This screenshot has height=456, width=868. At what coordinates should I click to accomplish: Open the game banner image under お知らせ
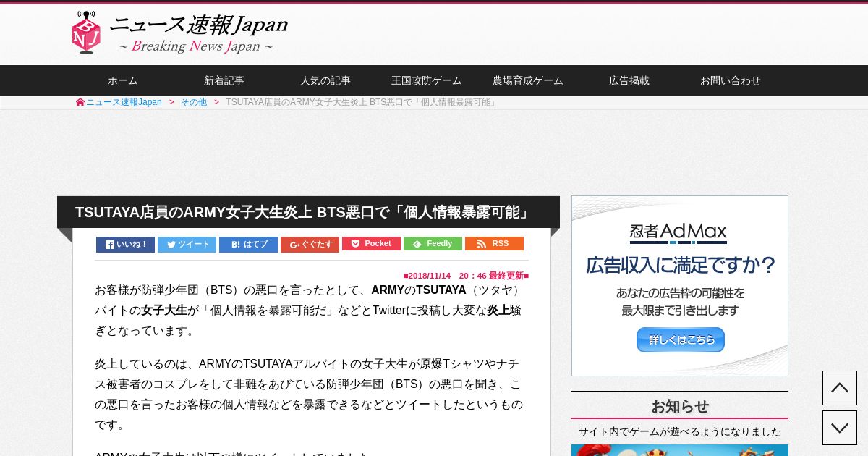680,450
